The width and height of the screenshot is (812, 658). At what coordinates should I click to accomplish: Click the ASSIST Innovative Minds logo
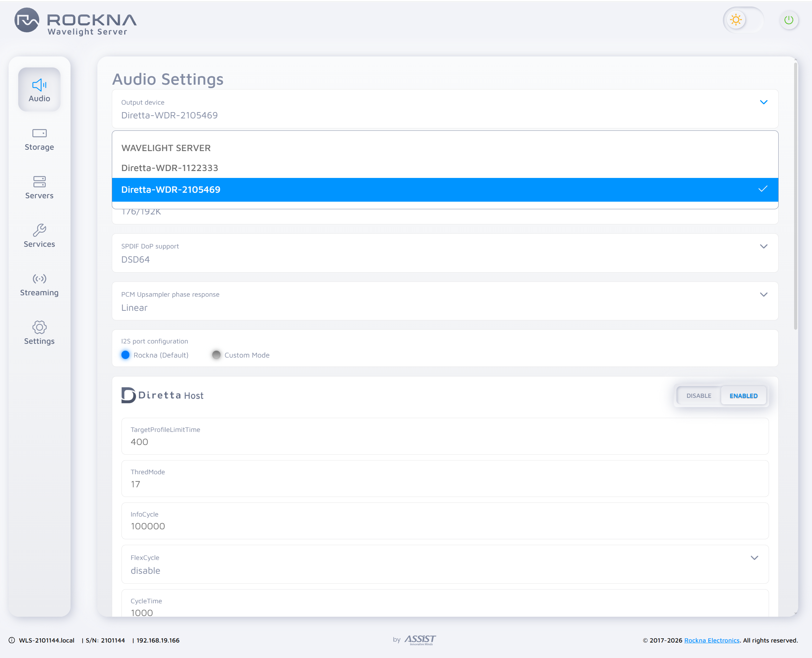click(420, 640)
